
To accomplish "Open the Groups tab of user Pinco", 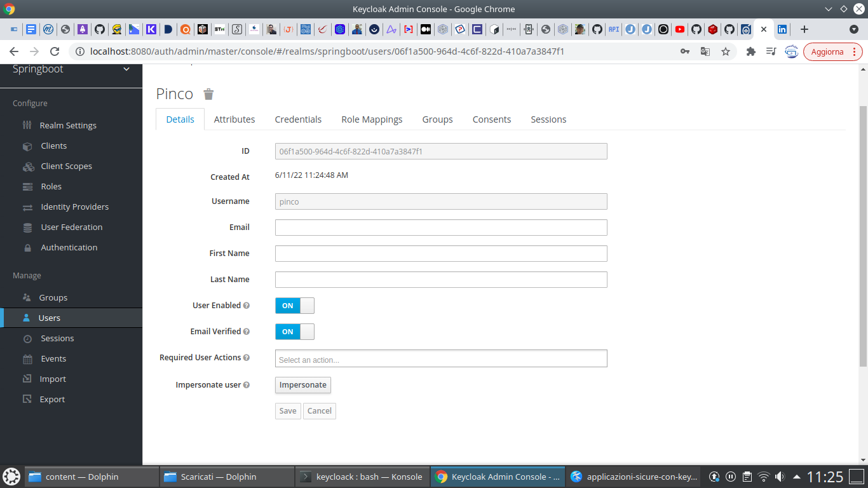I will coord(437,119).
